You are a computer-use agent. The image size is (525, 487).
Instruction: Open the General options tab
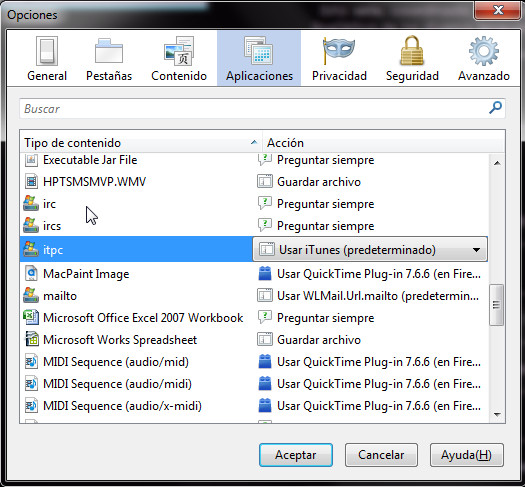(x=47, y=59)
